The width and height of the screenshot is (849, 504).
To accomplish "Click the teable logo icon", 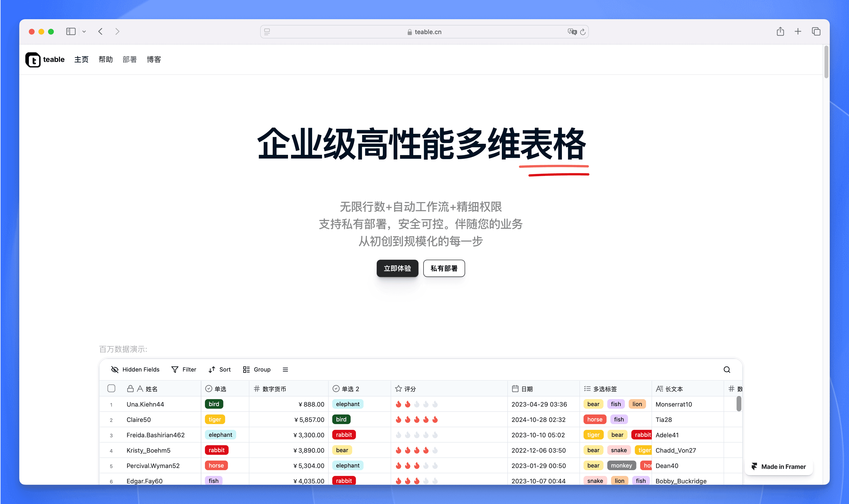I will click(x=33, y=60).
